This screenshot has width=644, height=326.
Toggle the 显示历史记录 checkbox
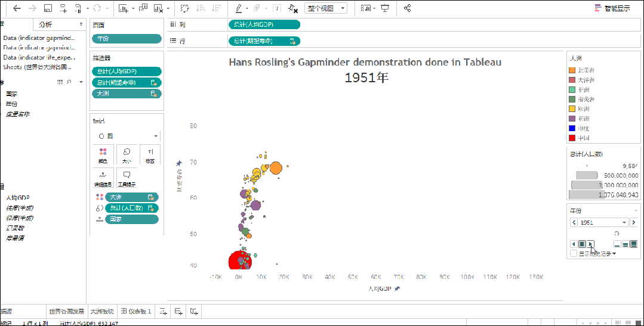[x=574, y=253]
